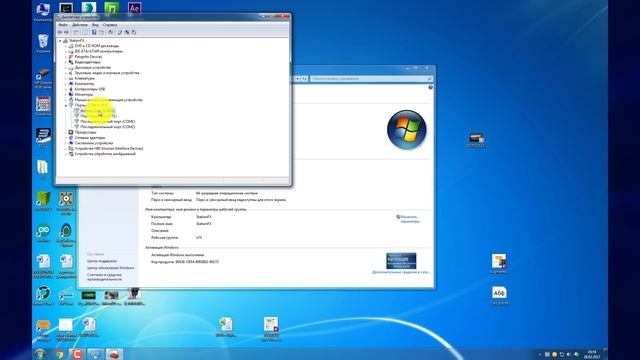Select the Системные устройства tree item
Image resolution: width=640 pixels, height=360 pixels.
coord(94,143)
